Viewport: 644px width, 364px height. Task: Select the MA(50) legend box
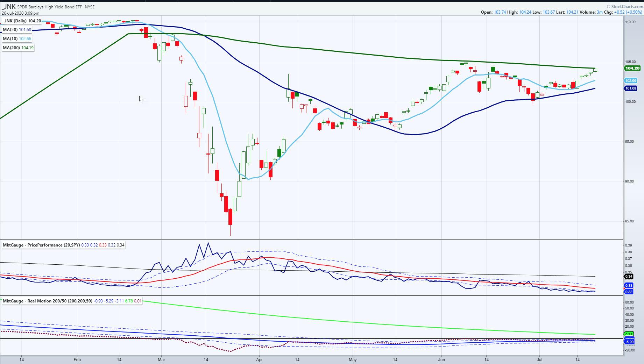(17, 30)
